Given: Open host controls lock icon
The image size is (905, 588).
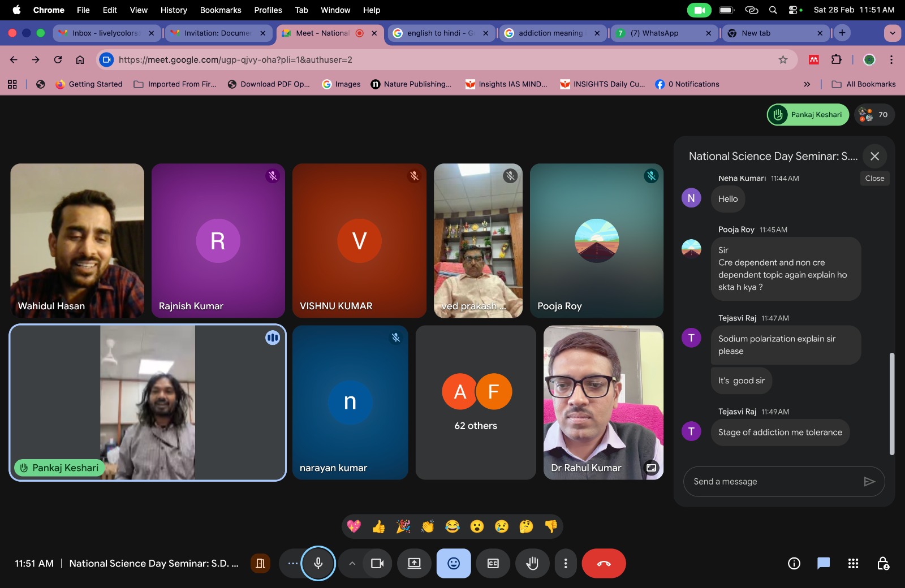Looking at the screenshot, I should [882, 564].
